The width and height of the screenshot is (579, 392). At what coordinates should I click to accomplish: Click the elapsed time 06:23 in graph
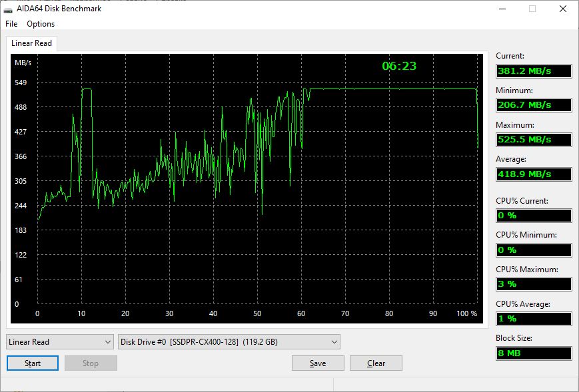pos(399,66)
